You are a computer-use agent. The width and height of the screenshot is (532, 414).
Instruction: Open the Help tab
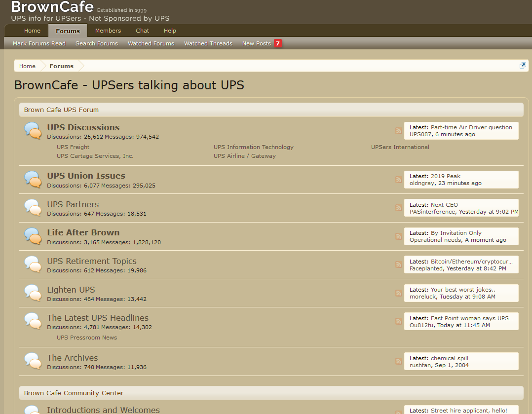pos(170,31)
